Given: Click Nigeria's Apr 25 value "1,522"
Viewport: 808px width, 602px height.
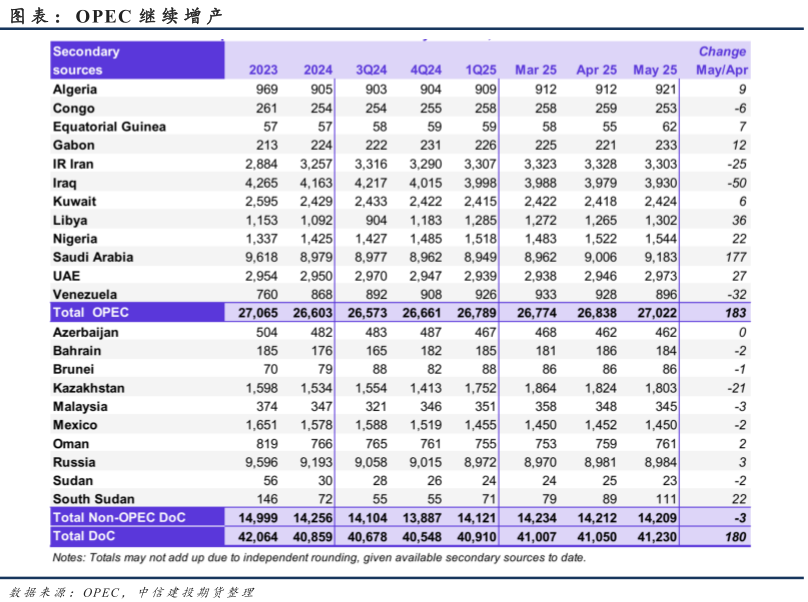Looking at the screenshot, I should click(600, 239).
